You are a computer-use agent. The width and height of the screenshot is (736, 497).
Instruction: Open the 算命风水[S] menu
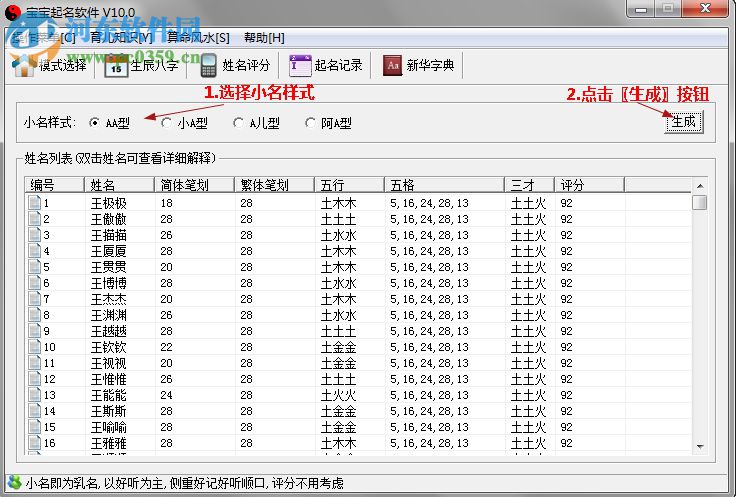click(x=199, y=38)
